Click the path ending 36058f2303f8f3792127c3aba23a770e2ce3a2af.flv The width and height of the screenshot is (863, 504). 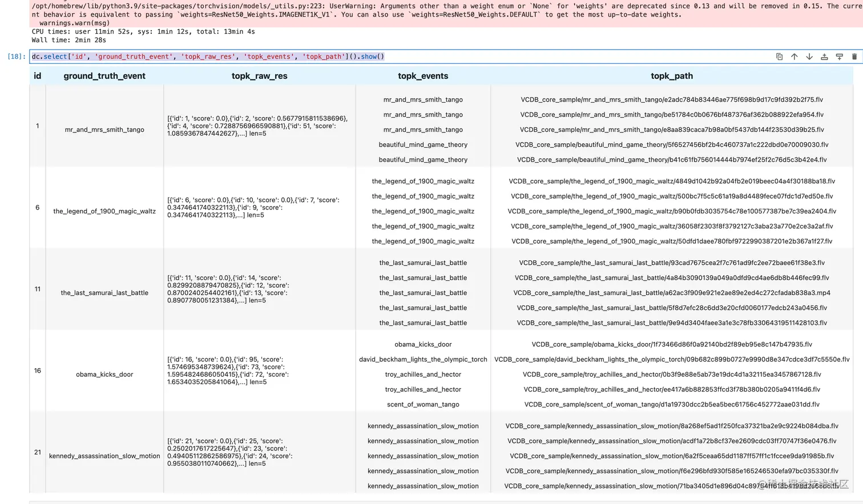coord(672,227)
